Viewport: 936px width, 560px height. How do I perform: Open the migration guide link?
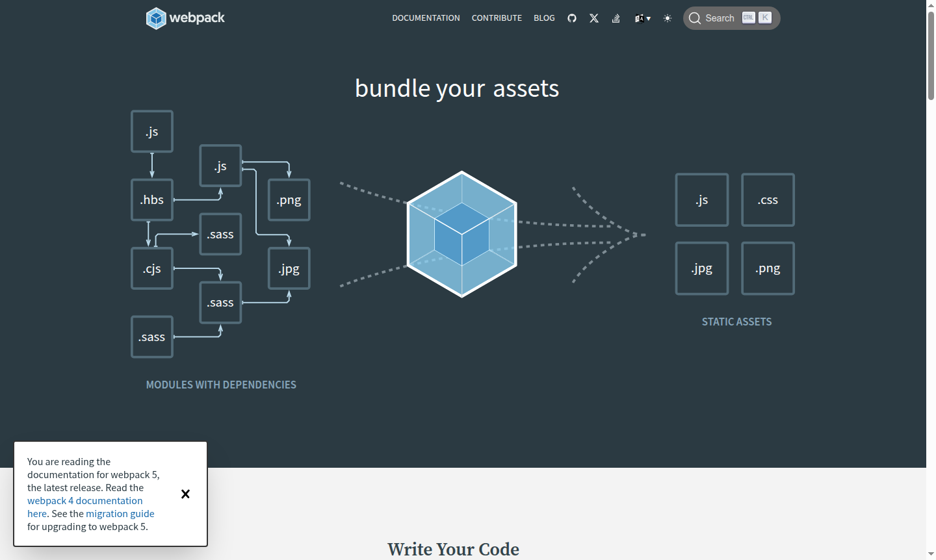120,513
